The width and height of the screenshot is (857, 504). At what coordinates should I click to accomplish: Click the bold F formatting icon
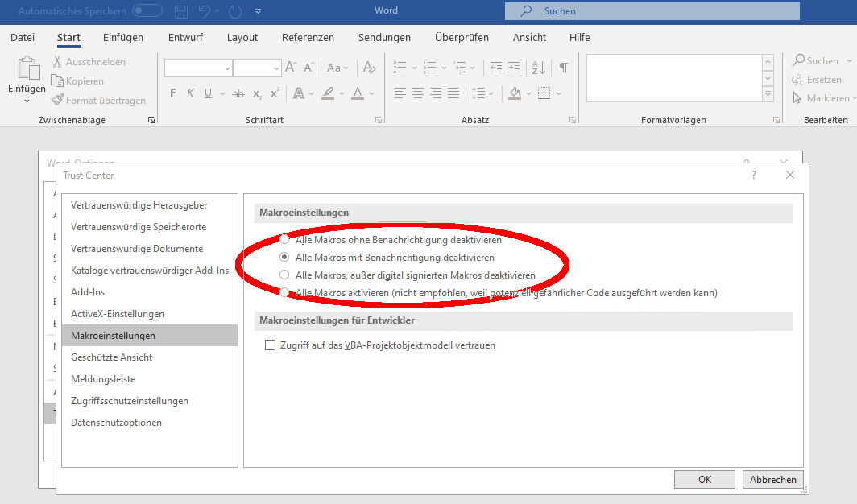(172, 93)
